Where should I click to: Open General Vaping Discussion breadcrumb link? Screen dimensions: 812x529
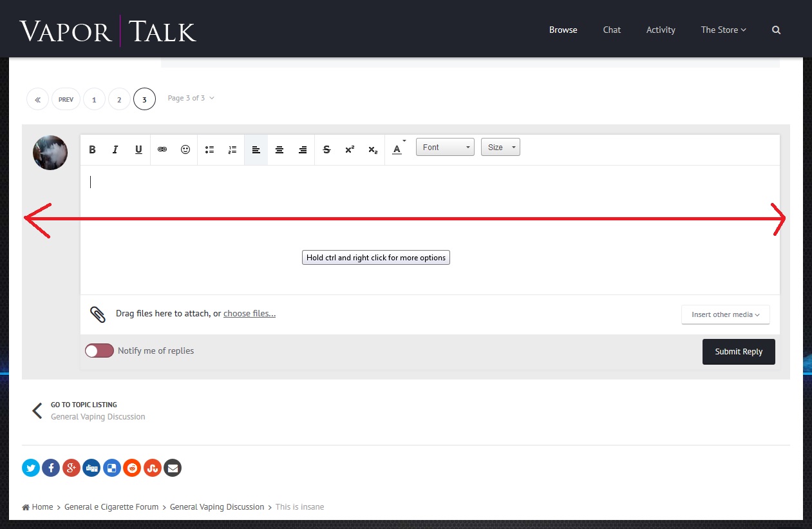pos(217,507)
